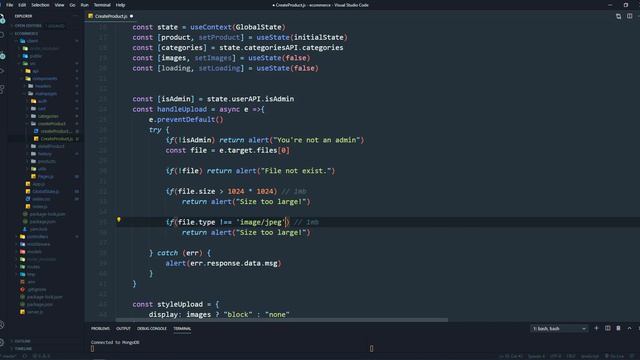Click the UTF-8 encoding status item
Screen dimensions: 640x360
tap(556, 356)
